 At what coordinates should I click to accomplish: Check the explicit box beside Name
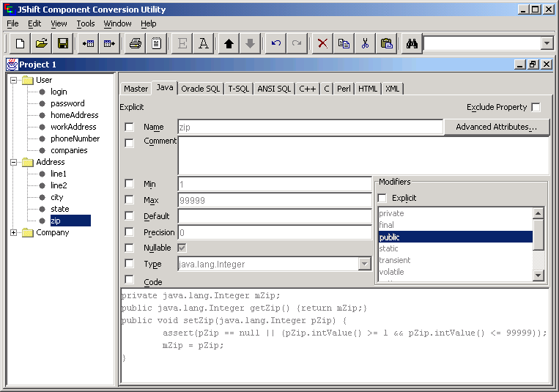(129, 127)
